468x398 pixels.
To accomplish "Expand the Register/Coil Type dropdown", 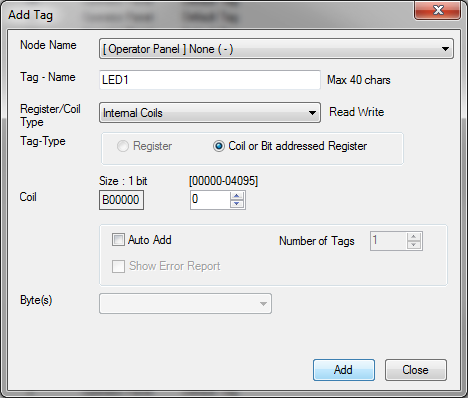I will [210, 113].
